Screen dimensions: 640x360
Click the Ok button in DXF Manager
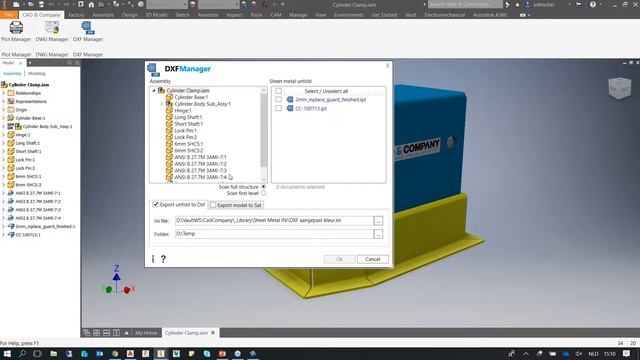pyautogui.click(x=339, y=259)
